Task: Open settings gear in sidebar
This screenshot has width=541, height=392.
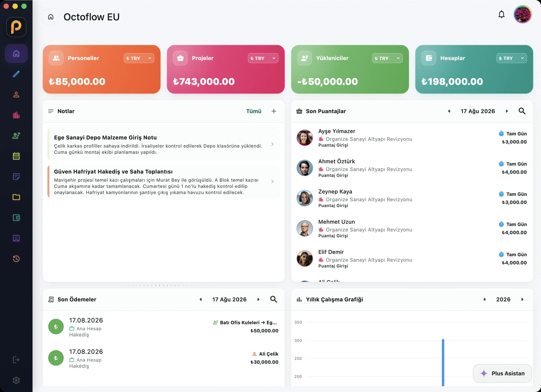Action: pos(16,380)
